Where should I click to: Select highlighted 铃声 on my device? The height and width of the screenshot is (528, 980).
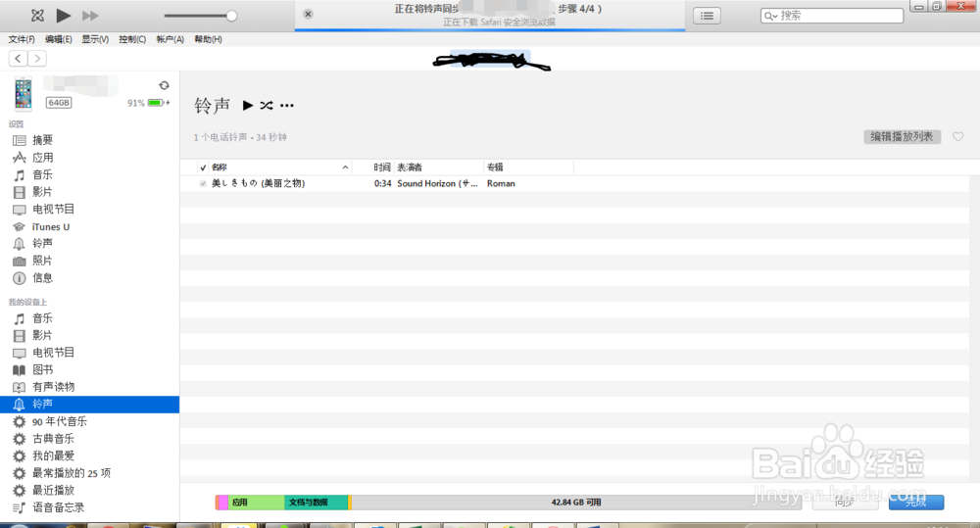(x=89, y=405)
